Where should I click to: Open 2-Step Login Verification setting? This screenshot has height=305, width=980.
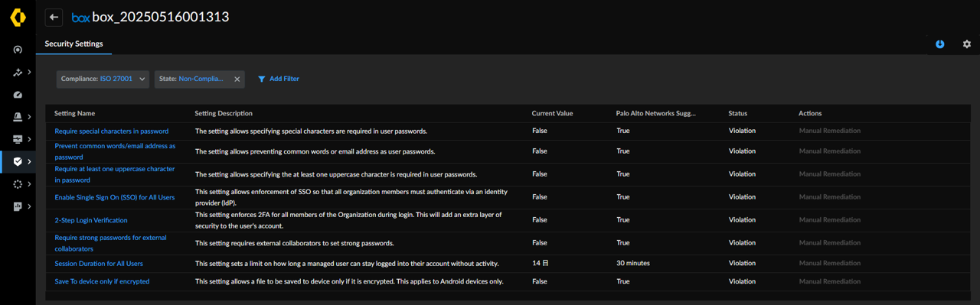[x=91, y=220]
